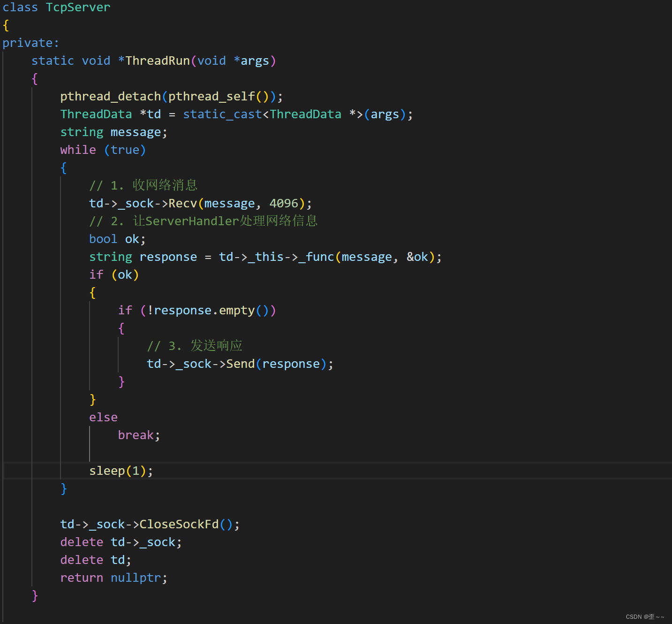
Task: Click the static_cast keyword
Action: [222, 114]
